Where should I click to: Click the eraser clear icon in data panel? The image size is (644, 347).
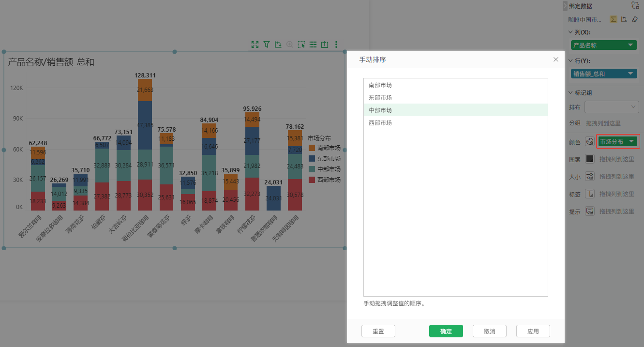pos(635,19)
